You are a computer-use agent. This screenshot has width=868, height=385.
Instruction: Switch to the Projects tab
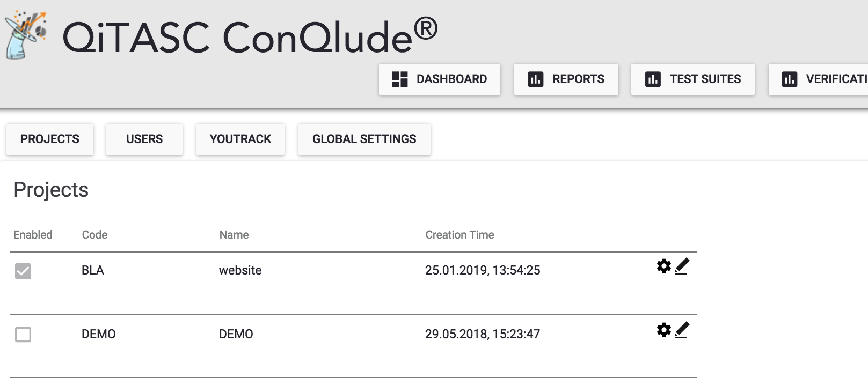click(x=50, y=139)
